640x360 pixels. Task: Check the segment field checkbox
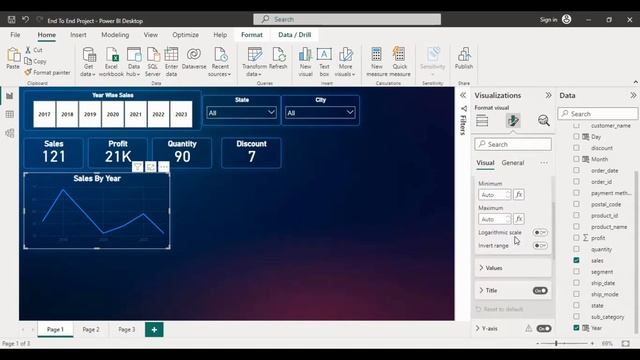(x=576, y=271)
